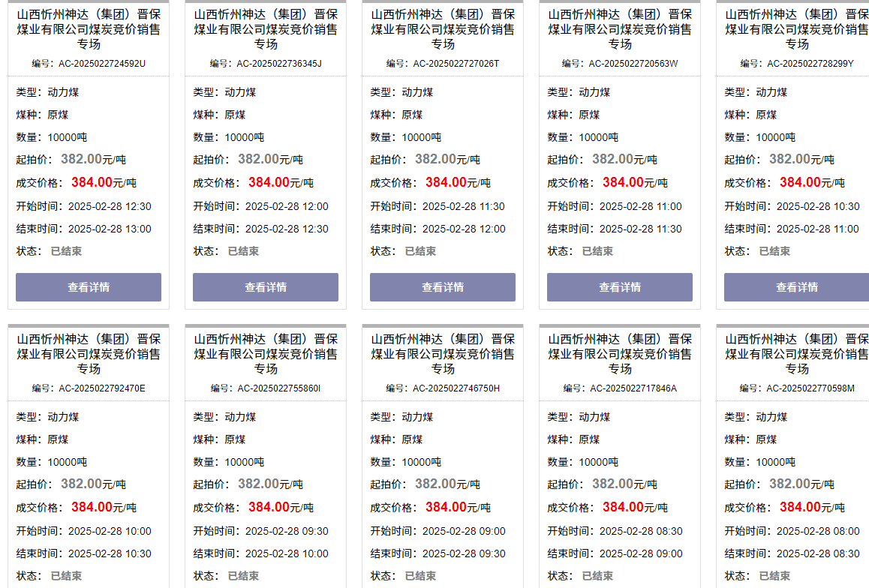Click 查看详情 for auction AC-2025022724592U
869x588 pixels.
(x=89, y=287)
